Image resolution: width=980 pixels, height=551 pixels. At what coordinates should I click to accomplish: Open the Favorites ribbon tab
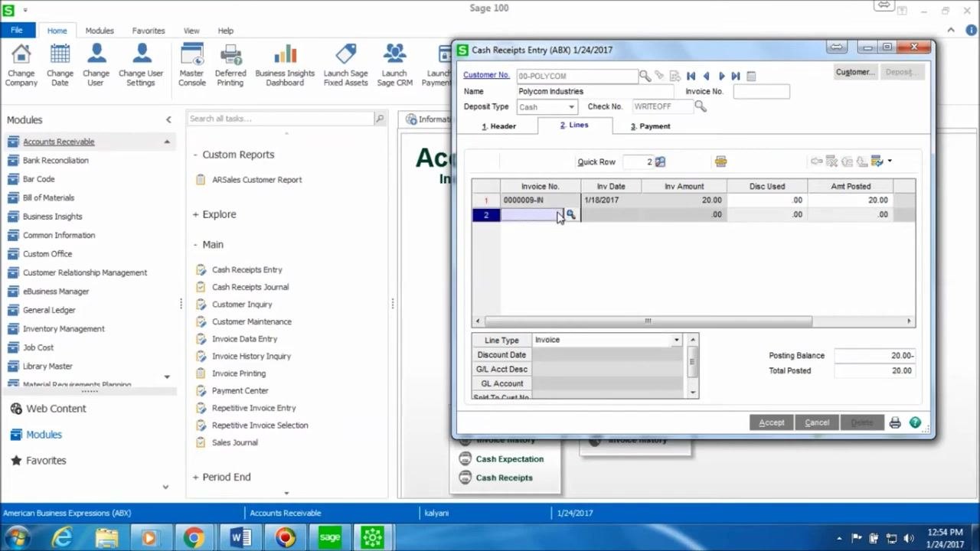tap(149, 31)
